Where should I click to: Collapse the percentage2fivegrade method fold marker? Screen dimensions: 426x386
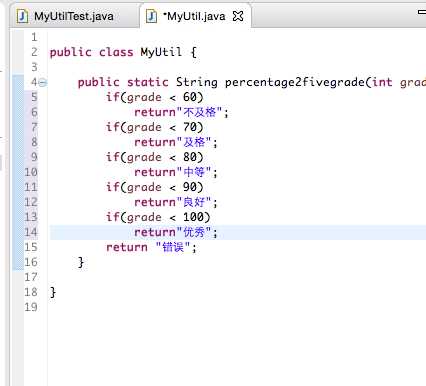[x=43, y=83]
